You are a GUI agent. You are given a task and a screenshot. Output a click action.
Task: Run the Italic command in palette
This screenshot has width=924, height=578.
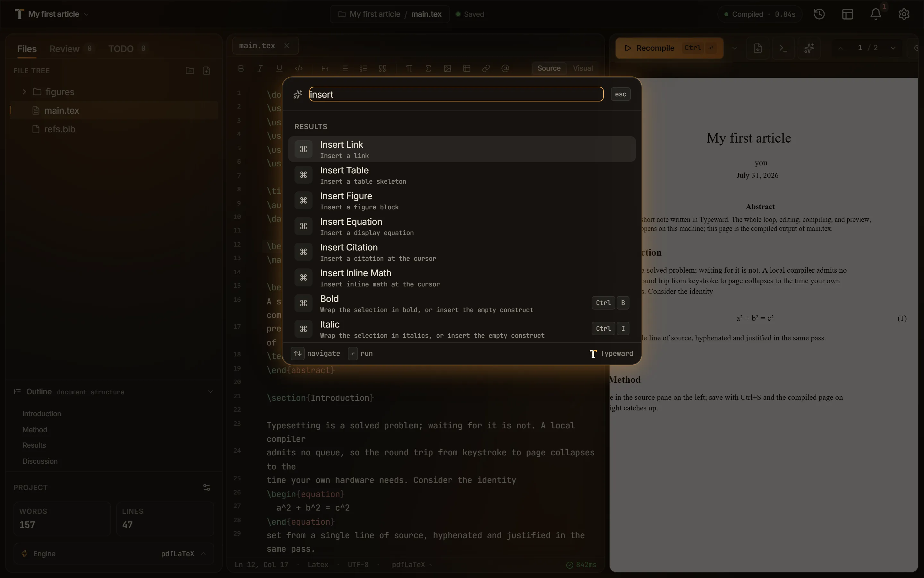tap(462, 329)
